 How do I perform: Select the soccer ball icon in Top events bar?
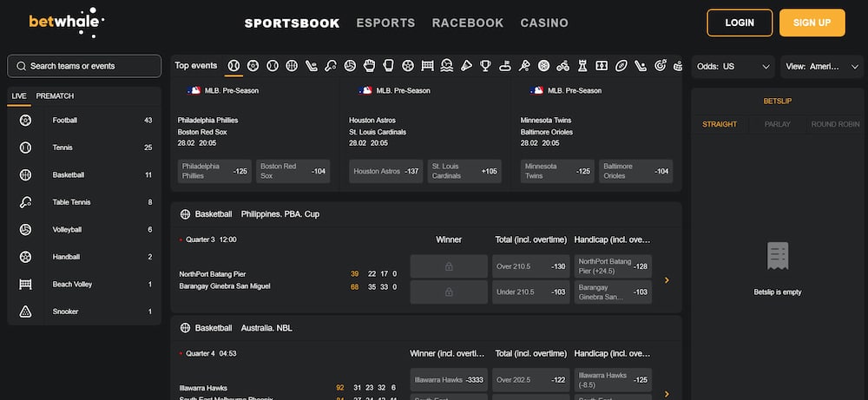pyautogui.click(x=253, y=66)
